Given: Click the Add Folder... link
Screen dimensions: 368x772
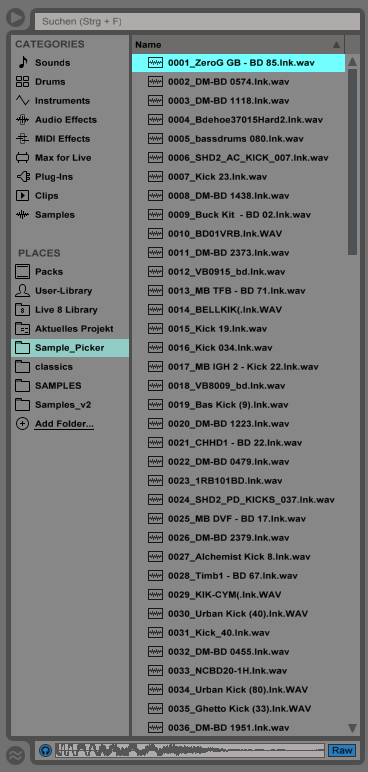Looking at the screenshot, I should pos(64,424).
